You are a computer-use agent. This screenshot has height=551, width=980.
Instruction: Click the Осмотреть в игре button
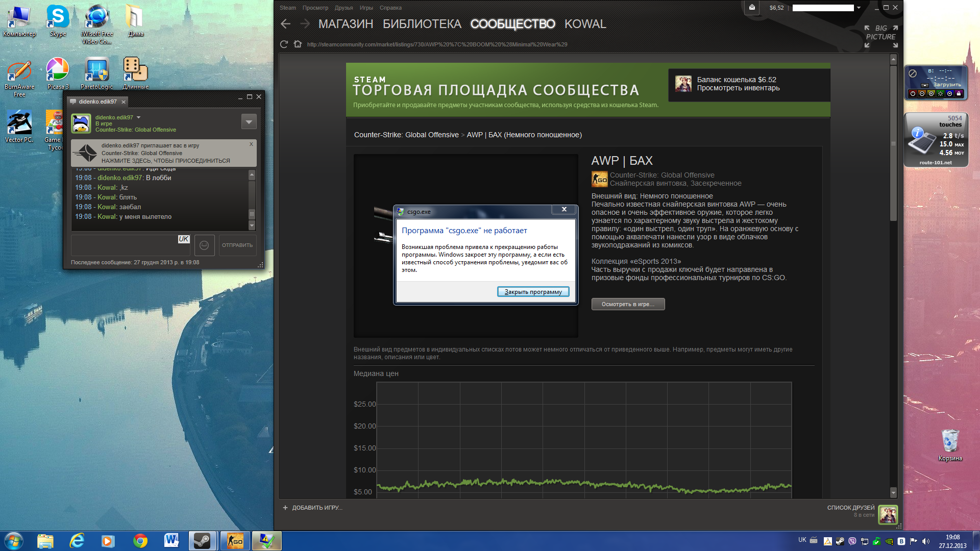[628, 304]
